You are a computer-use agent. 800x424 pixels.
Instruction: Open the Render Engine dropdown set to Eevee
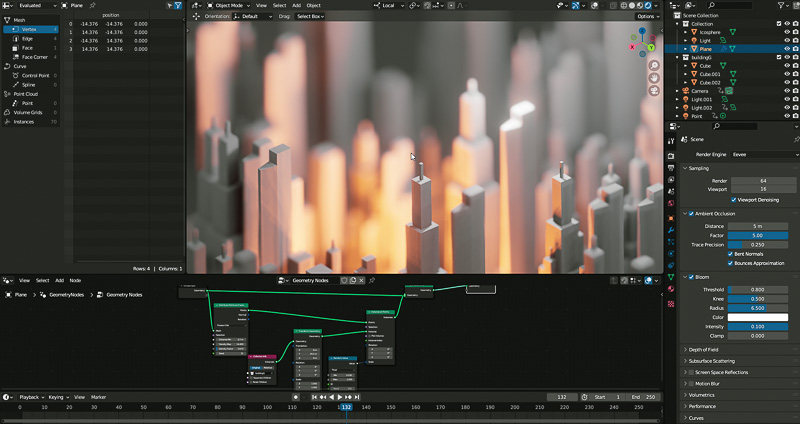(x=758, y=155)
